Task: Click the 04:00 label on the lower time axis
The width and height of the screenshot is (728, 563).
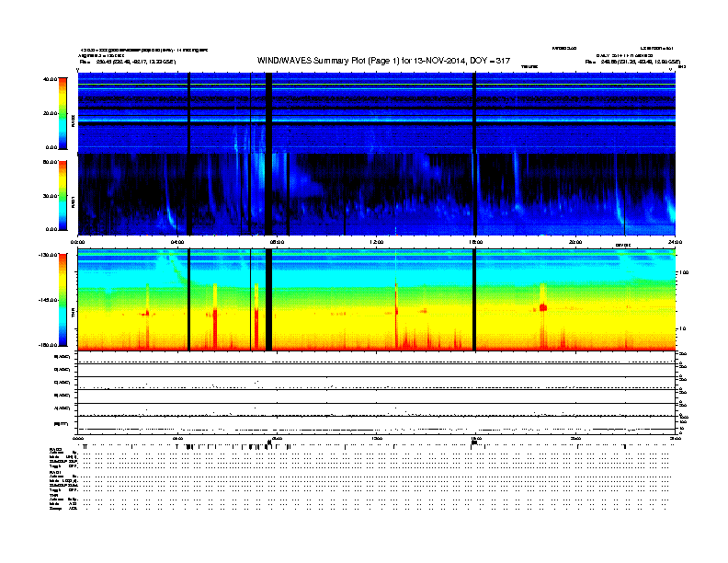Action: pyautogui.click(x=177, y=438)
